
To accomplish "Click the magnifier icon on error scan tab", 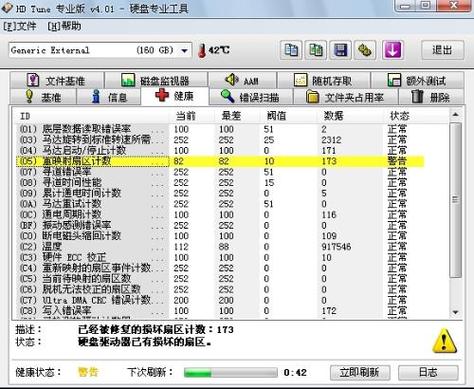I will (x=227, y=96).
